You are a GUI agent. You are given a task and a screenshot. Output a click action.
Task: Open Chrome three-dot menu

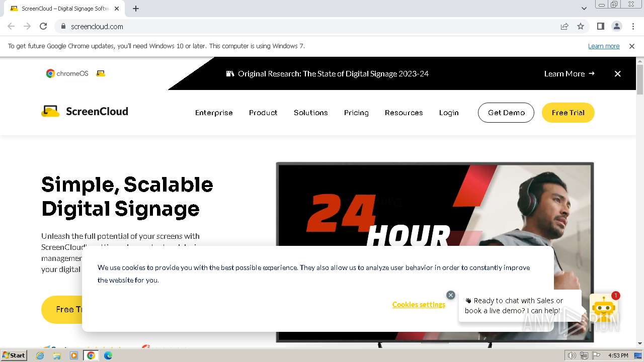pos(633,26)
